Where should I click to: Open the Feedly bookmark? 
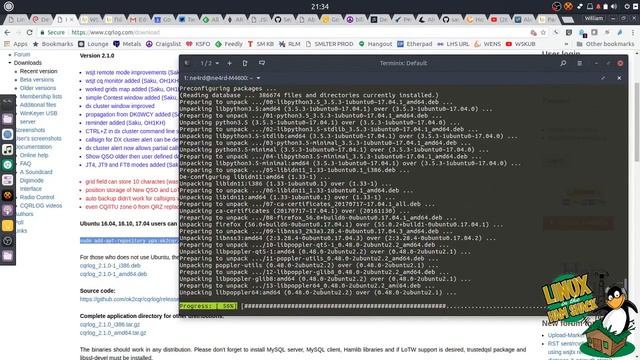tap(229, 44)
